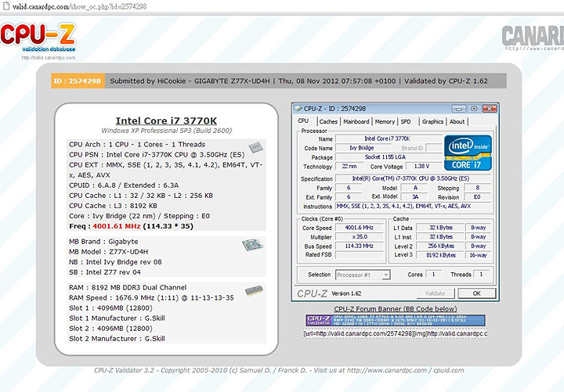Viewport: 564px width, 392px height.
Task: Click the CPU chip icon beside CPU Arch
Action: click(255, 147)
